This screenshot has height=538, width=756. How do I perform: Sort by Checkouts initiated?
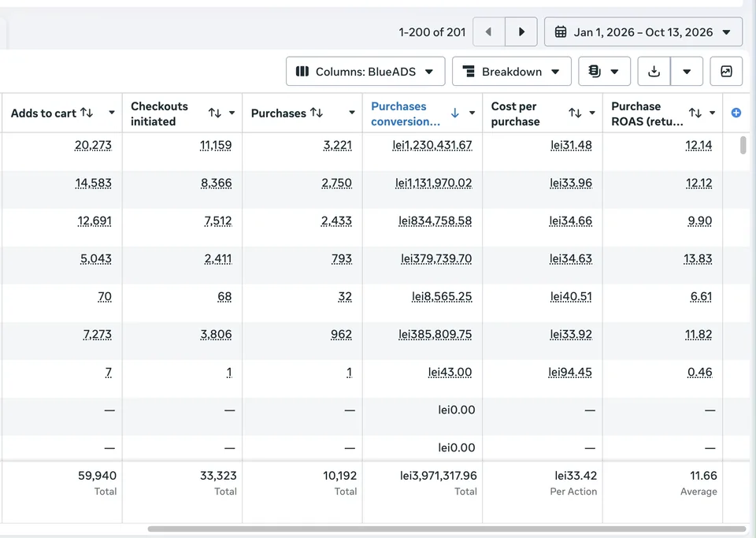click(x=214, y=113)
